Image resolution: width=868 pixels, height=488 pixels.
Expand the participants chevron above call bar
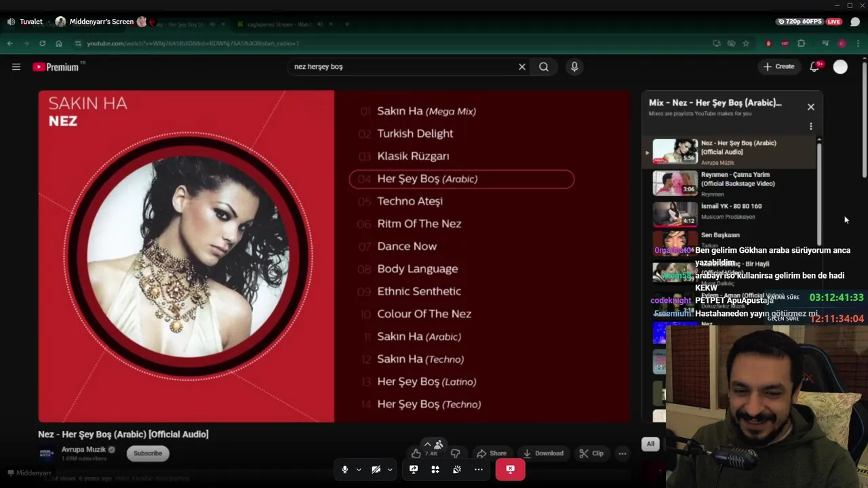(x=427, y=445)
